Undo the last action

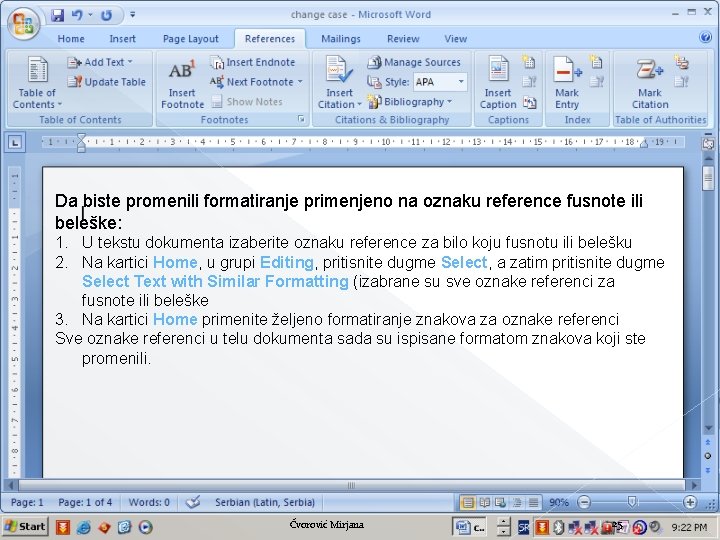click(77, 15)
